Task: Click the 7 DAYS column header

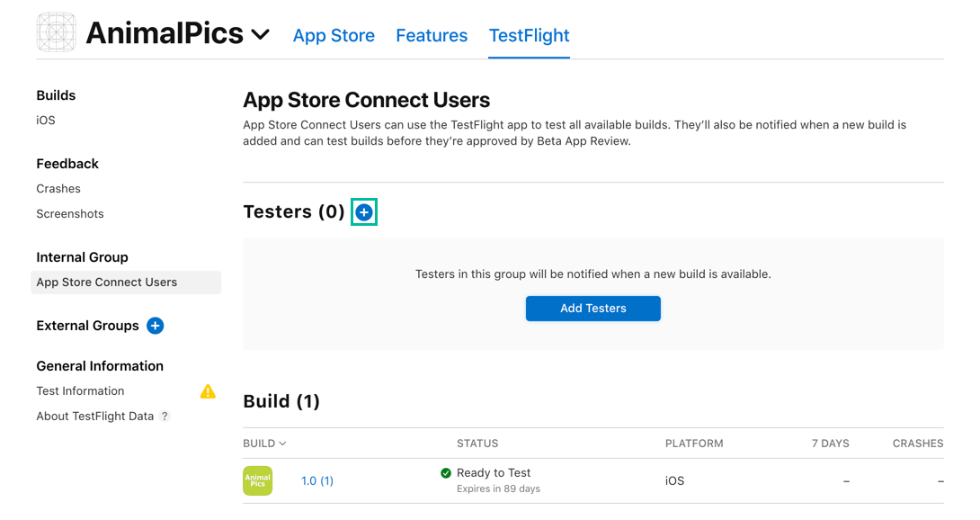Action: click(830, 443)
